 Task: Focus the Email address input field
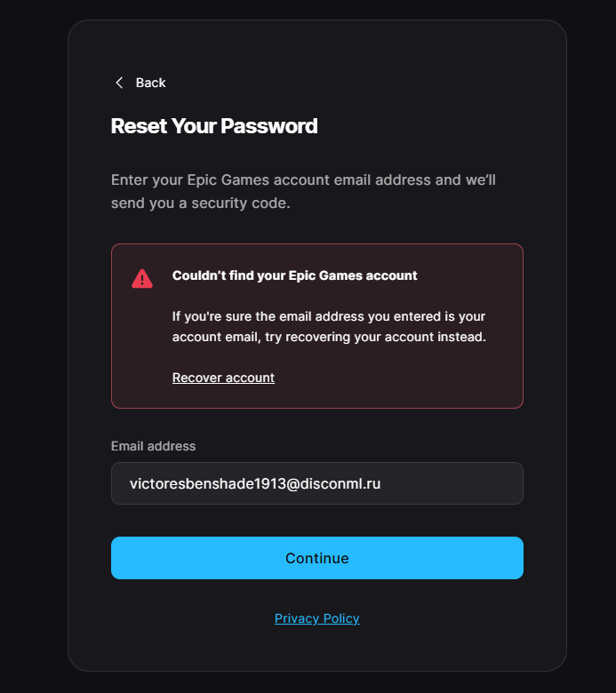[x=317, y=483]
